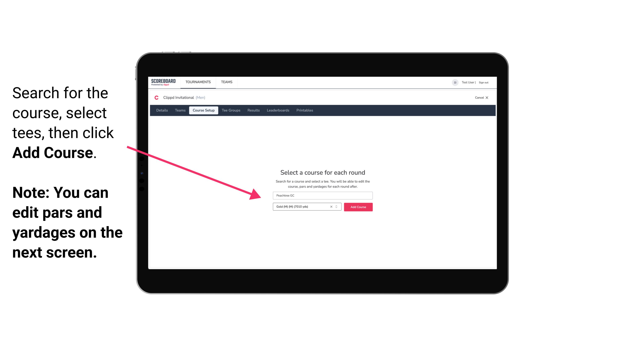Switch to the Tee Groups tab
Image resolution: width=644 pixels, height=346 pixels.
[x=230, y=110]
